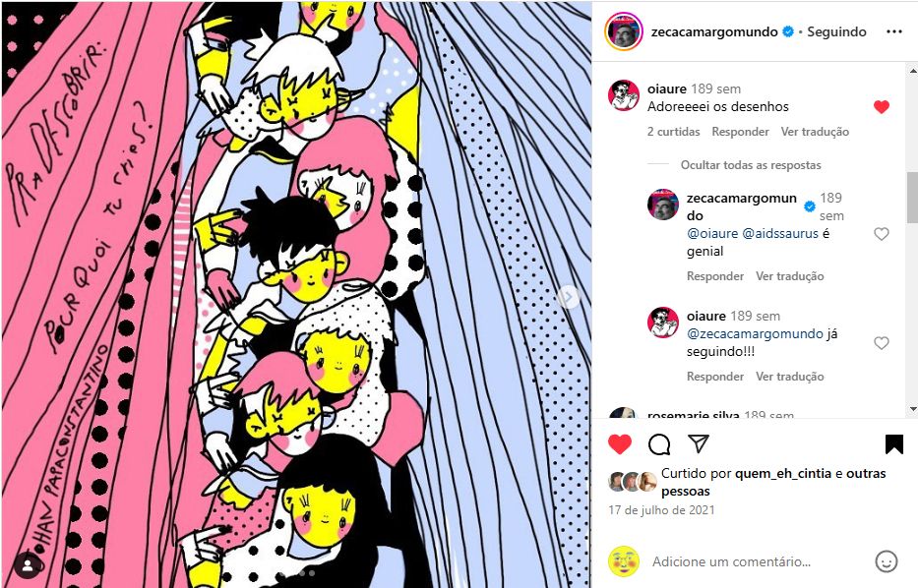
Task: Collapse replies with 'Ocultar todas as respostas'
Action: (x=751, y=165)
